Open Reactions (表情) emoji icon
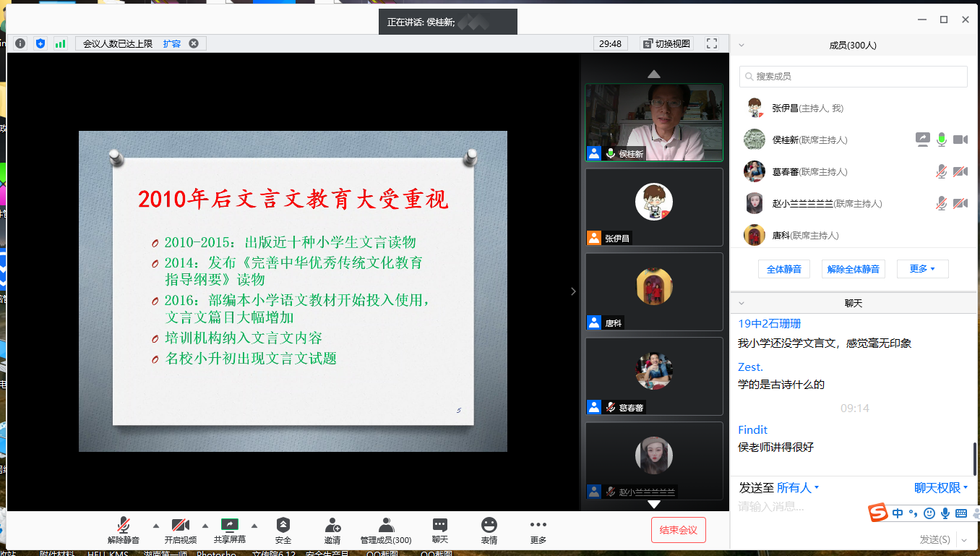 [x=489, y=530]
